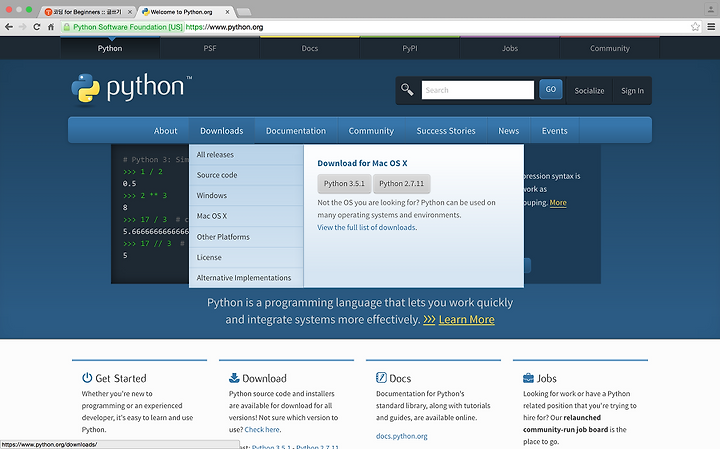Choose Source code in Downloads menu
720x449 pixels.
pyautogui.click(x=246, y=175)
